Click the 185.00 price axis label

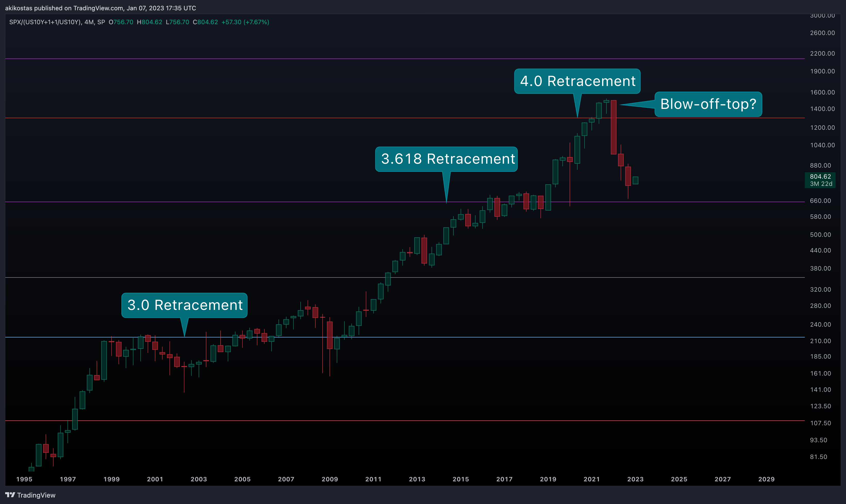pyautogui.click(x=820, y=357)
